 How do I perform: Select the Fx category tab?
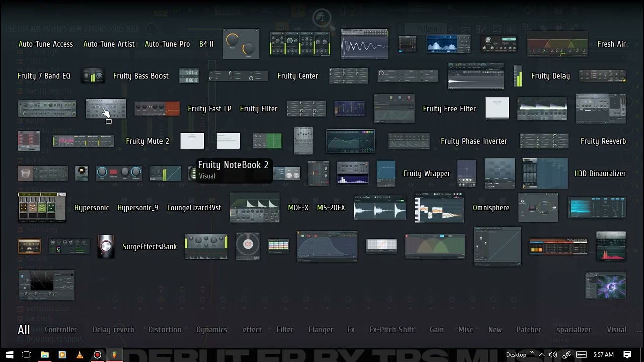pyautogui.click(x=351, y=330)
